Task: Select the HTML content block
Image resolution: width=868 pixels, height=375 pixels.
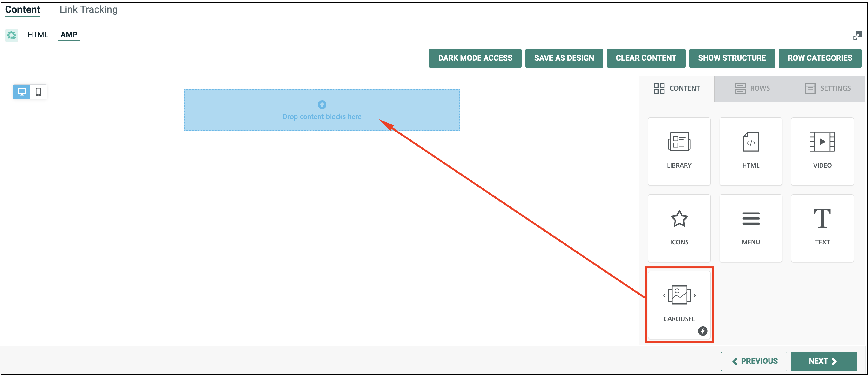Action: (750, 151)
